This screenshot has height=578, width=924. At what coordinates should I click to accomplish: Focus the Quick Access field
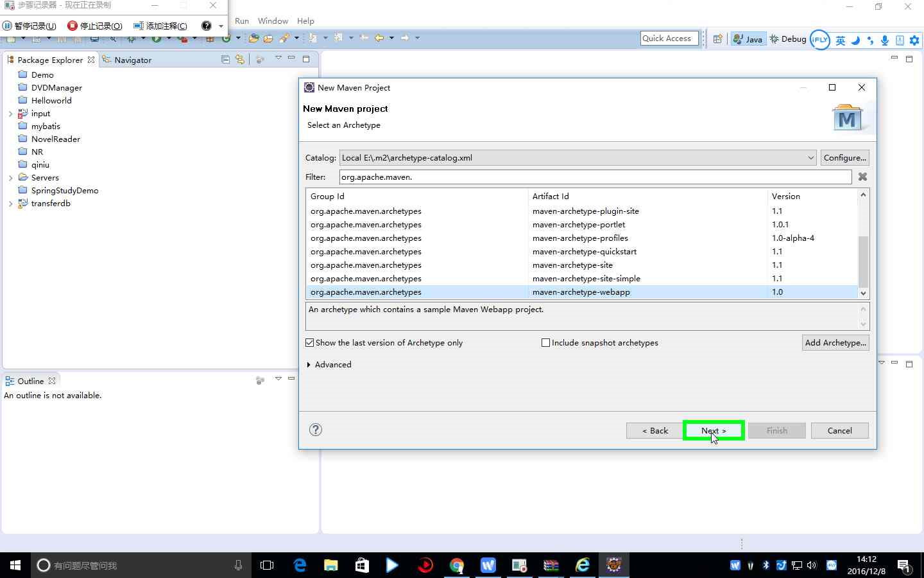[x=669, y=39]
